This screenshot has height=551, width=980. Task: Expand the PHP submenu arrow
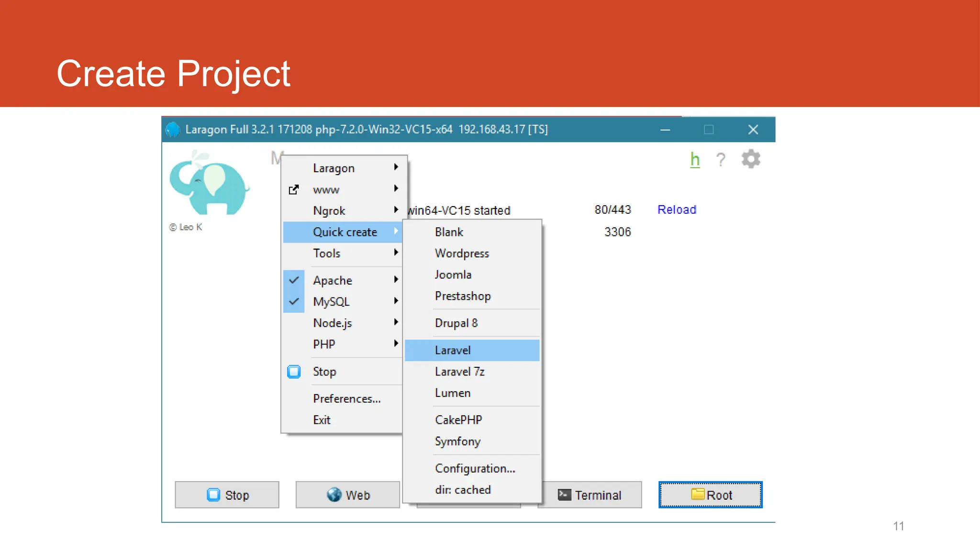pos(396,343)
